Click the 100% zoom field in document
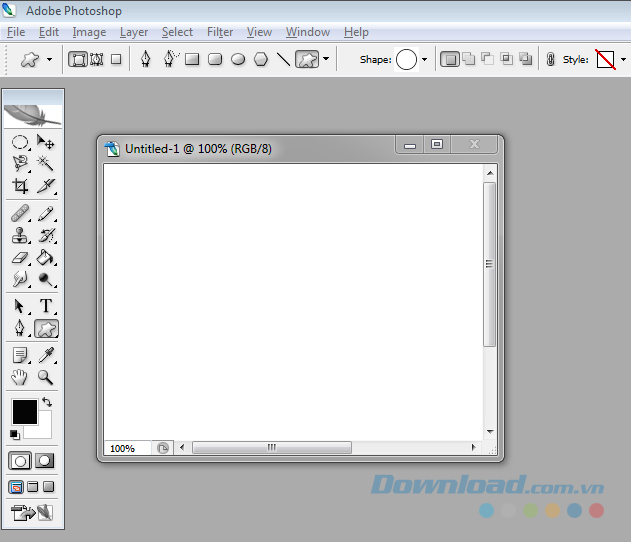The width and height of the screenshot is (631, 542). coord(126,449)
